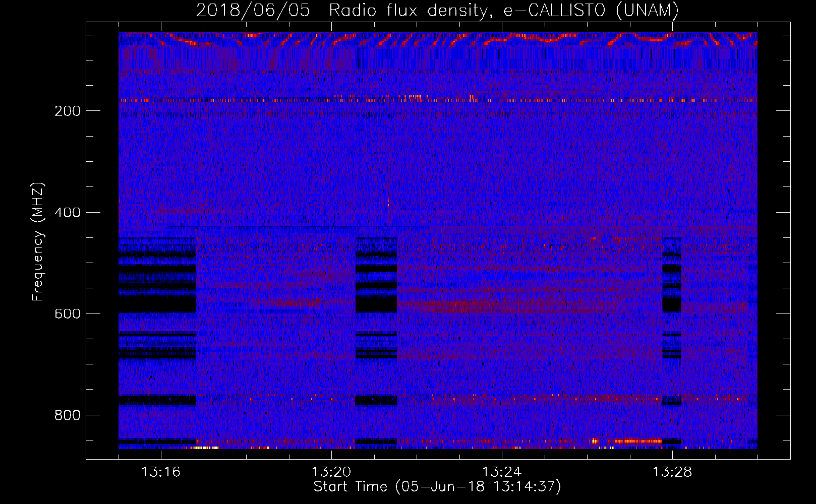Click the 600 frequency tick label

[68, 314]
